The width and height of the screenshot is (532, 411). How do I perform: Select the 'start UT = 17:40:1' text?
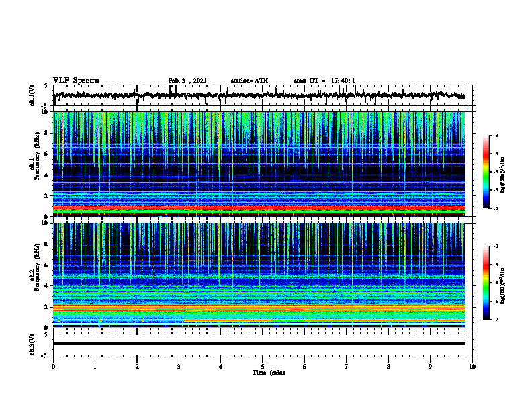click(x=324, y=81)
